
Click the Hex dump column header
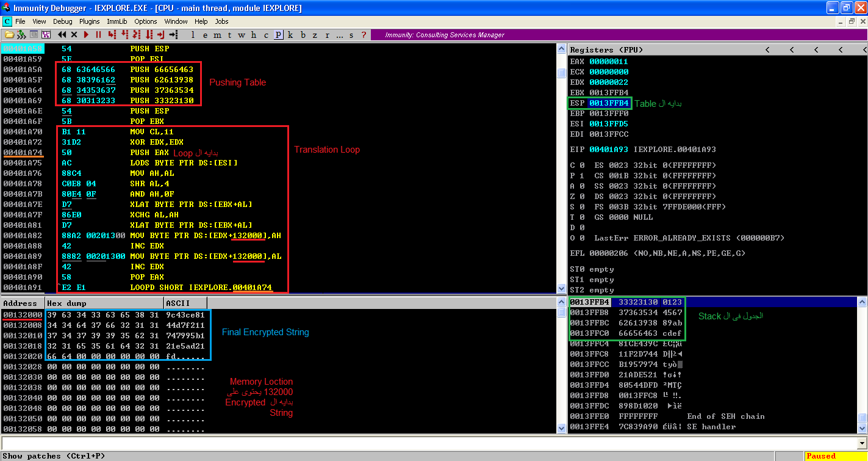pyautogui.click(x=104, y=303)
